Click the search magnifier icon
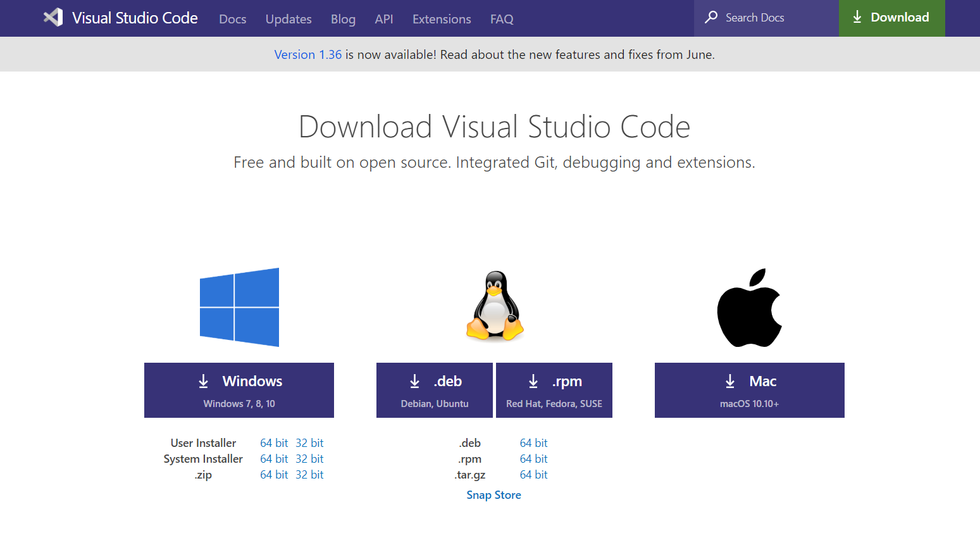The width and height of the screenshot is (980, 533). (x=712, y=18)
